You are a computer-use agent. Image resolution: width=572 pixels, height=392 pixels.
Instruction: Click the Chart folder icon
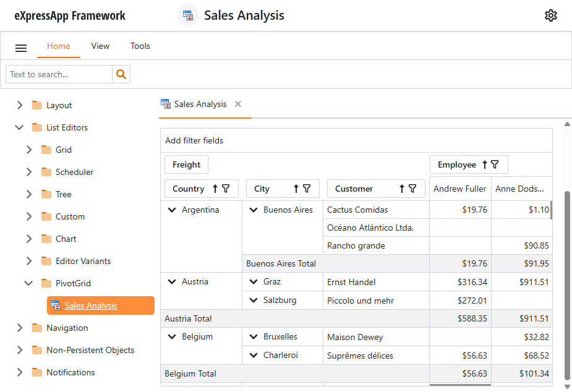tap(46, 239)
